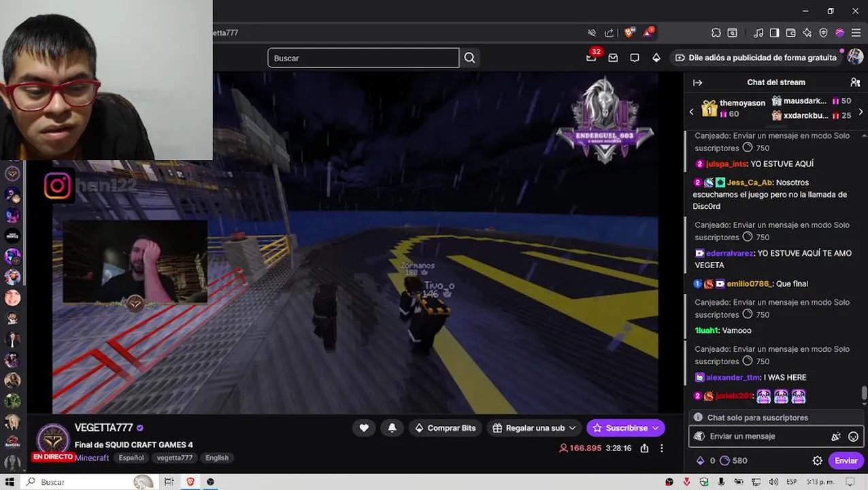Open the Windows Task View icon

pyautogui.click(x=169, y=482)
